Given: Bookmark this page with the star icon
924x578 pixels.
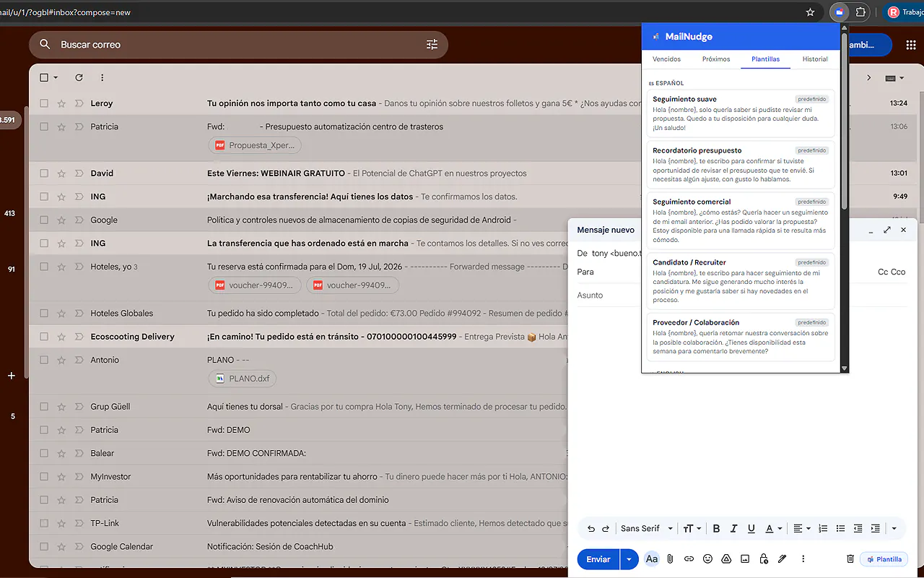Looking at the screenshot, I should pyautogui.click(x=810, y=12).
